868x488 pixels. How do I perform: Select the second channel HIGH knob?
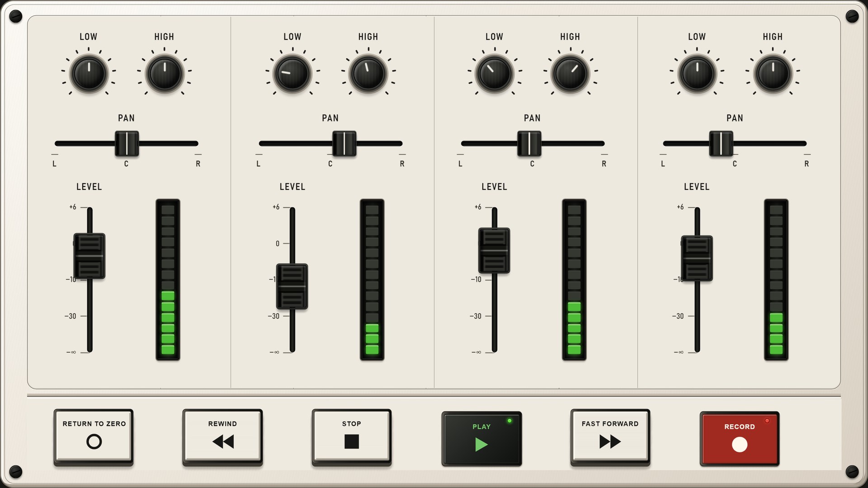pyautogui.click(x=368, y=74)
